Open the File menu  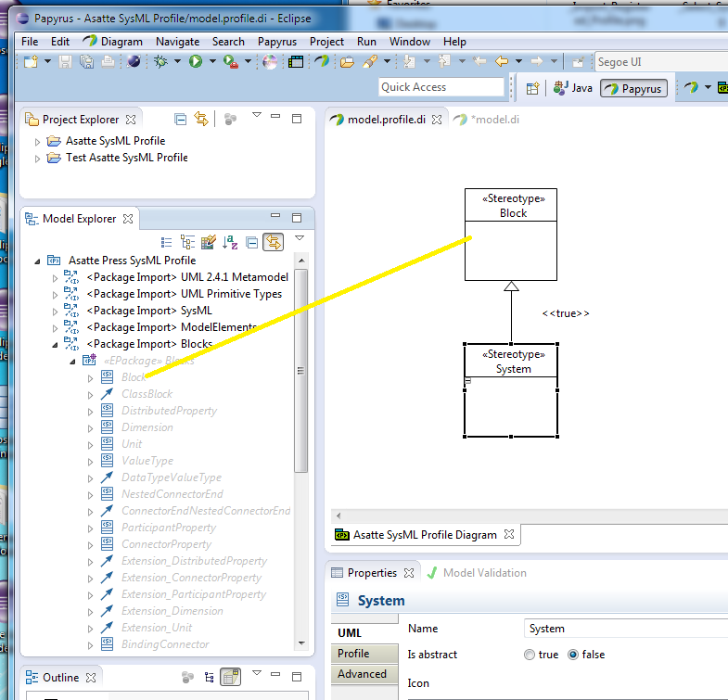30,42
